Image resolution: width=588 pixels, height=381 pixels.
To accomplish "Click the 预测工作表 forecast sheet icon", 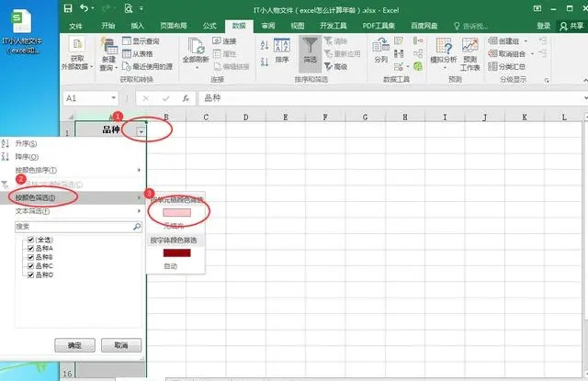I will [x=470, y=51].
